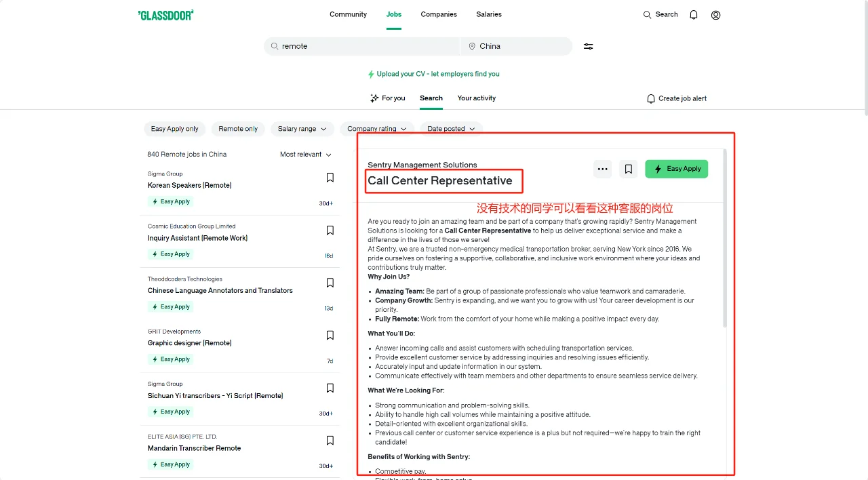Open Chinese Language Annotators and Translators listing
868x480 pixels.
click(x=220, y=290)
